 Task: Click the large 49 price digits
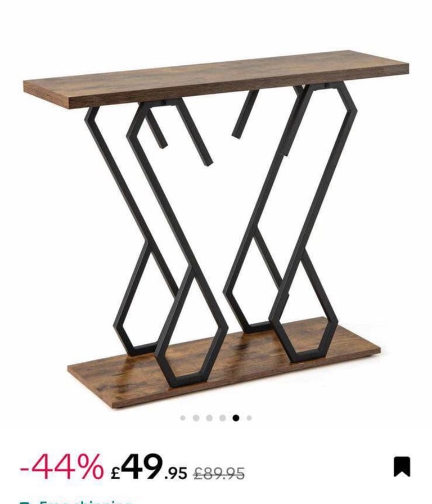point(142,466)
